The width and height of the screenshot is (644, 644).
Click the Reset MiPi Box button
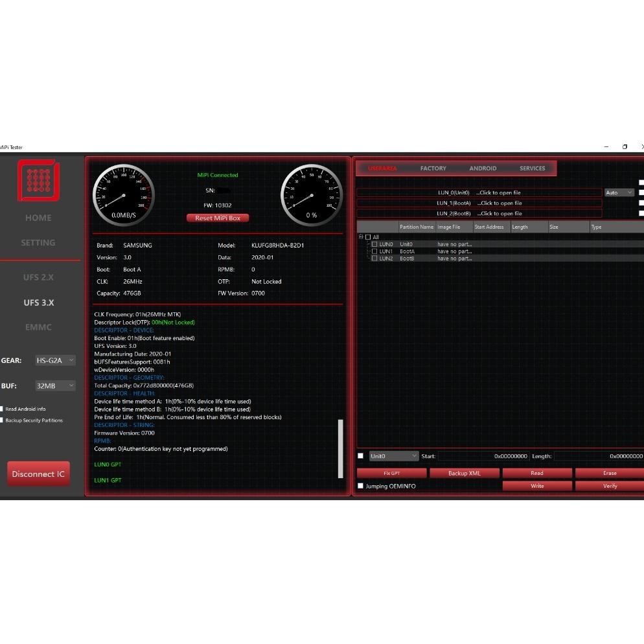point(218,218)
